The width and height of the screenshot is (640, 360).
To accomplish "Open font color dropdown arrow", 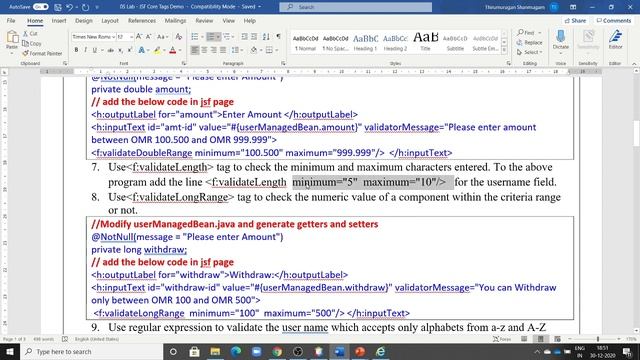I will [180, 50].
